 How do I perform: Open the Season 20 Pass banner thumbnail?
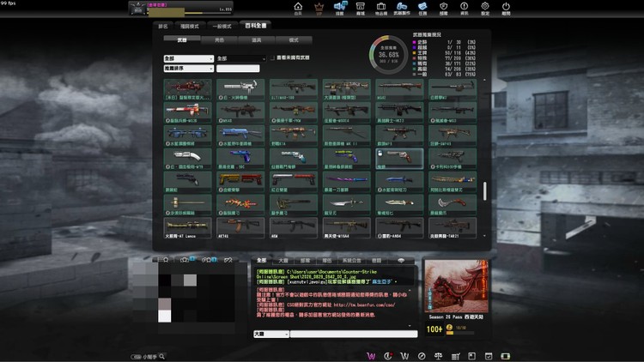coord(456,286)
